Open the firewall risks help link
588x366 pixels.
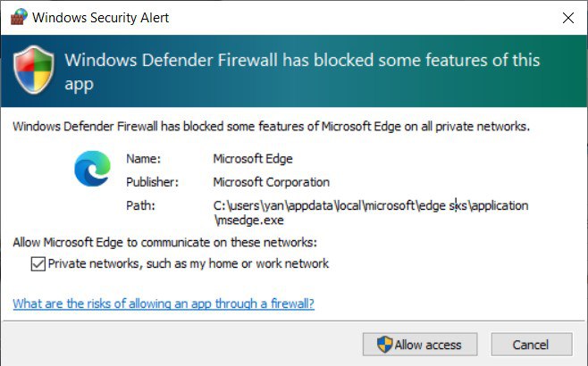click(164, 304)
